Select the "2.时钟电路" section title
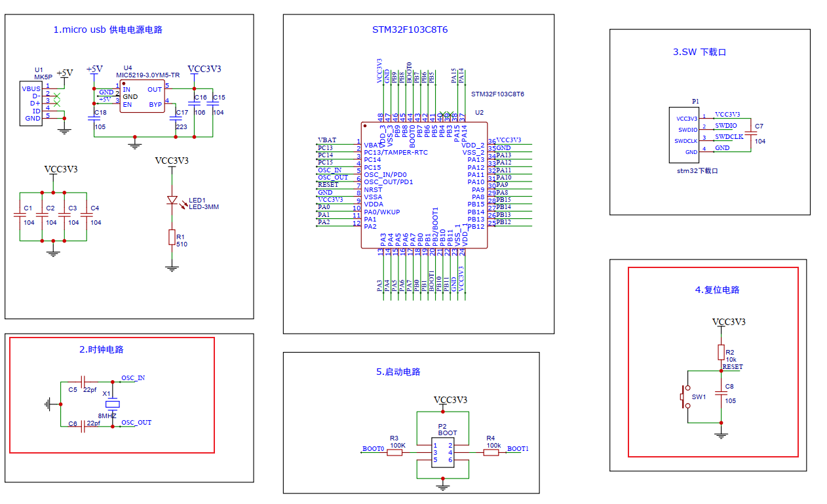 (102, 349)
